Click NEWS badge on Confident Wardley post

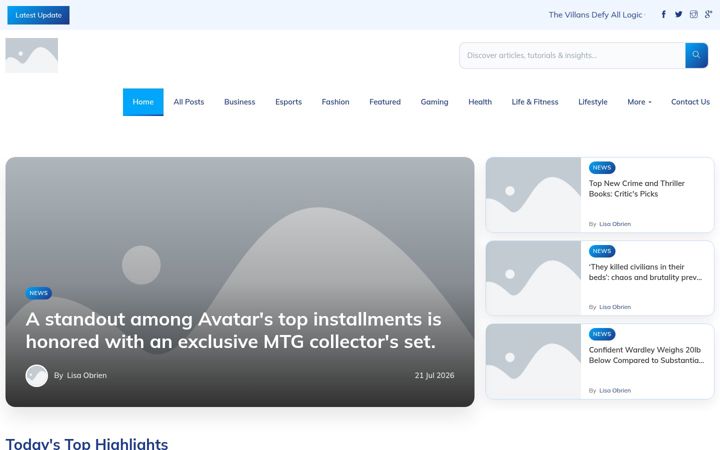tap(602, 334)
